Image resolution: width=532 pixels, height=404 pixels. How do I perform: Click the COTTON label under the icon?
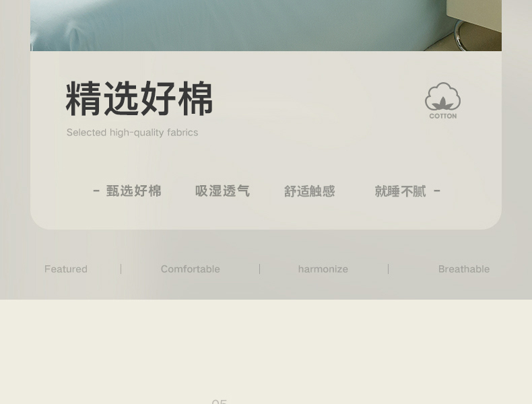point(442,116)
